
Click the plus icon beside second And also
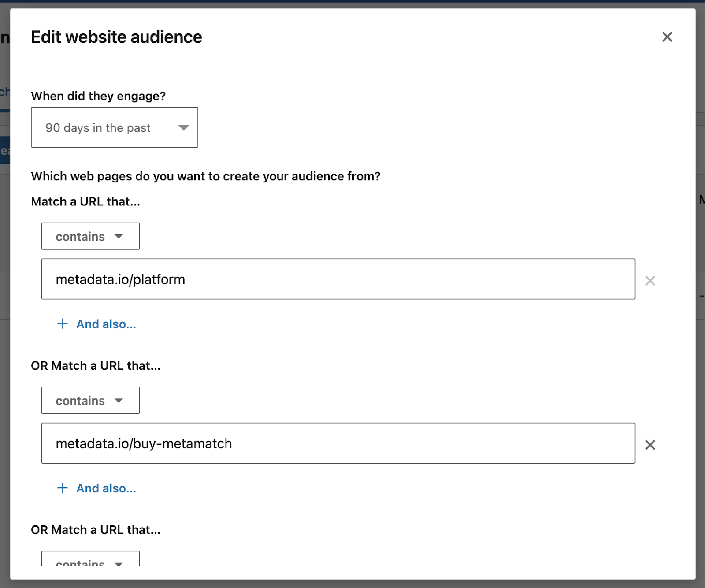click(63, 488)
